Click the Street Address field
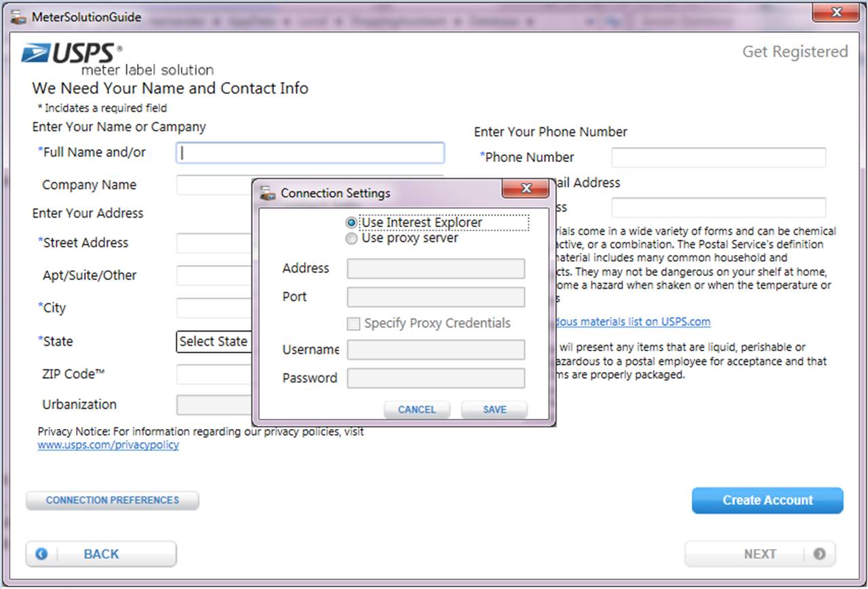 [x=214, y=243]
